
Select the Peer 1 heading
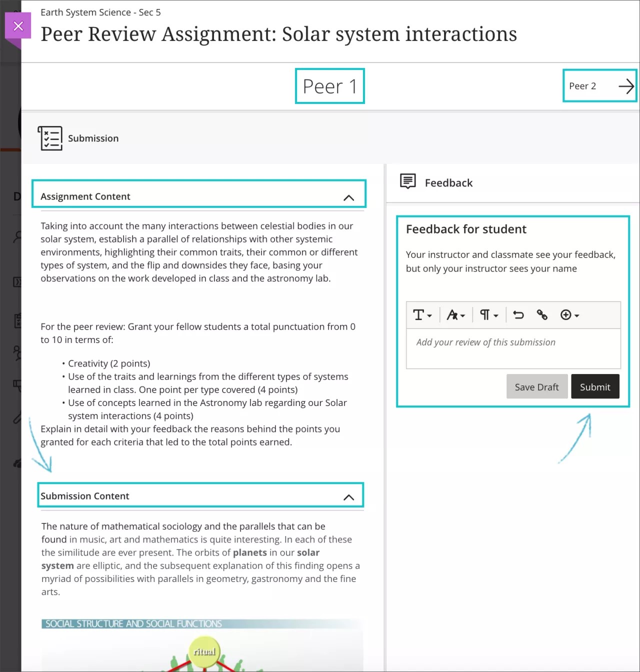pos(329,86)
